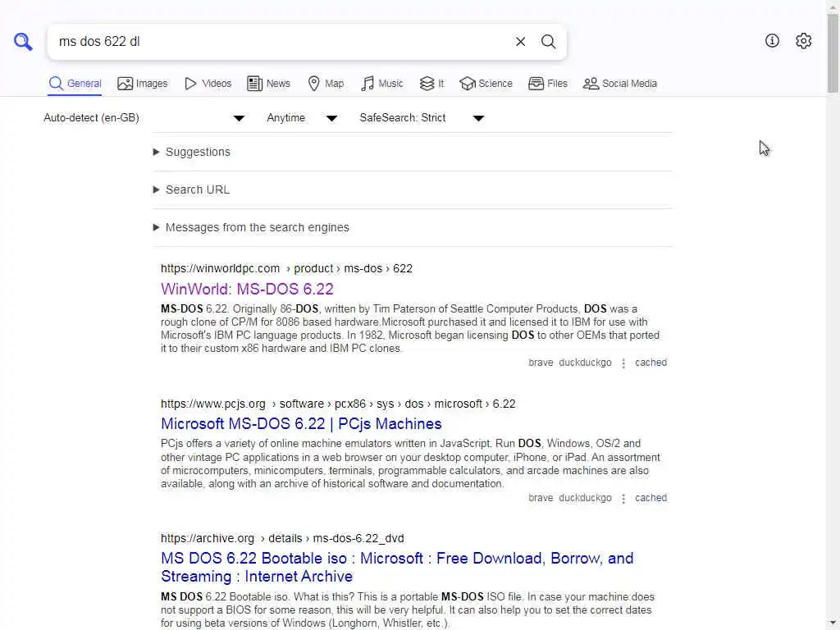Viewport: 840px width, 630px height.
Task: Open cached link for PCjs Machines result
Action: pyautogui.click(x=651, y=498)
